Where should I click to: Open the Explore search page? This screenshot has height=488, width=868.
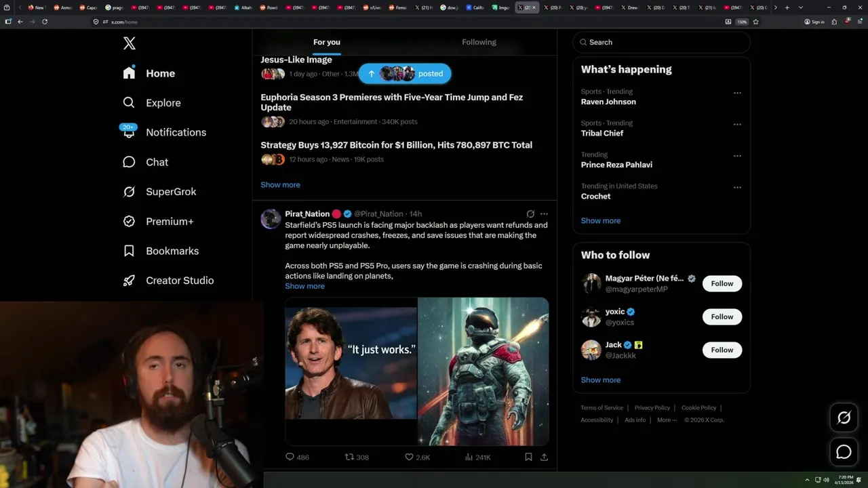152,103
